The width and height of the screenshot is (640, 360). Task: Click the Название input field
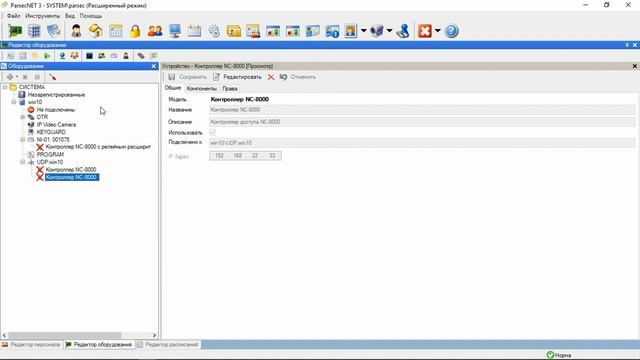click(422, 110)
